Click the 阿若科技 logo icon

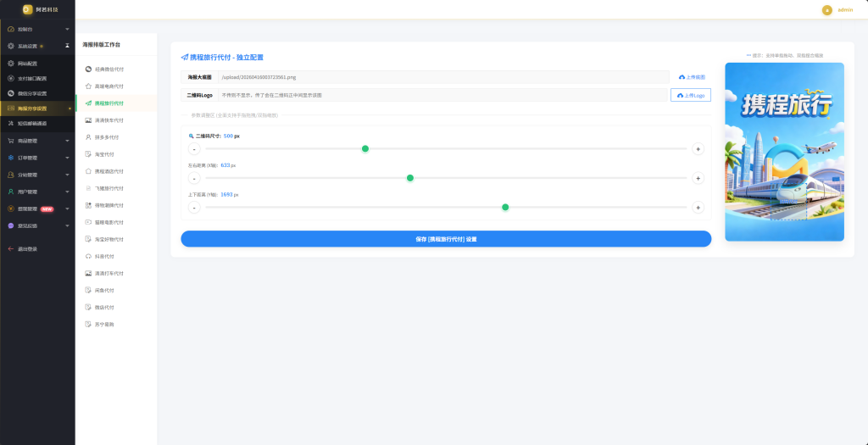(28, 9)
